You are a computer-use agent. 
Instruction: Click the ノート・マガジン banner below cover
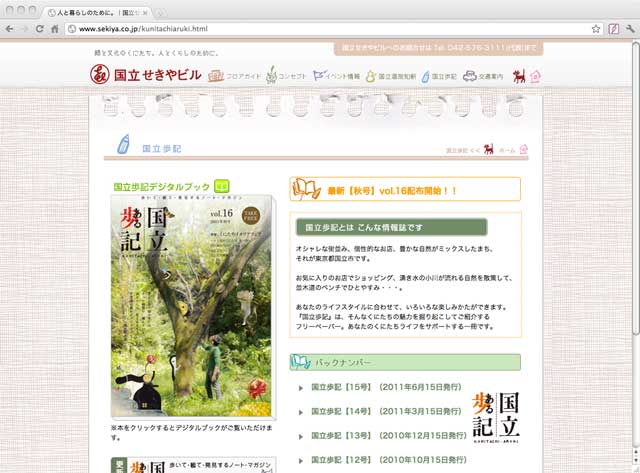click(x=193, y=465)
